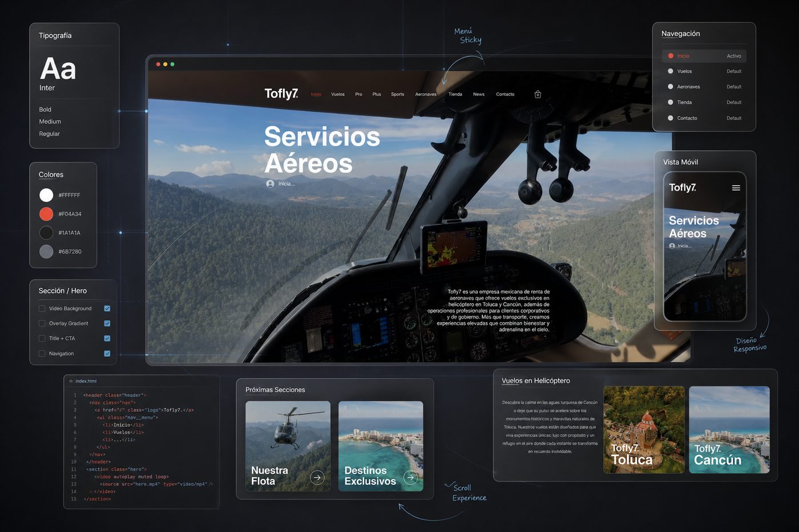Click the Activo status in the Inicio row
The image size is (799, 532).
tap(734, 56)
